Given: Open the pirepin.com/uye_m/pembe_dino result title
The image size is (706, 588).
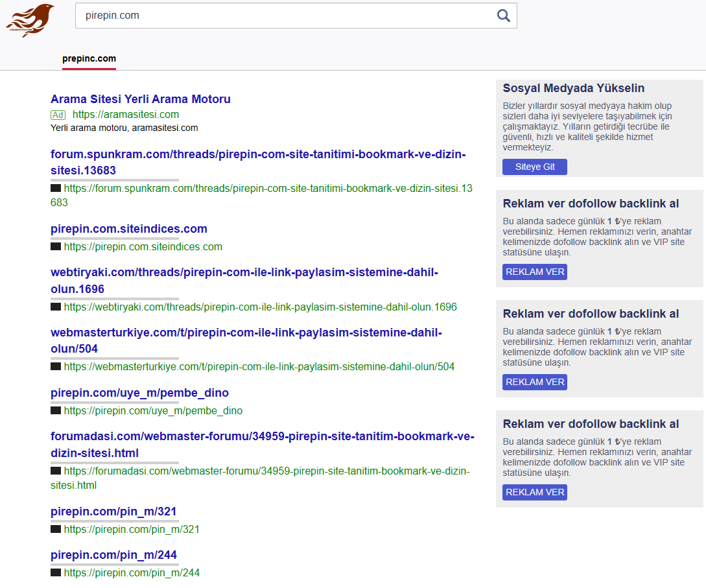Looking at the screenshot, I should [x=139, y=393].
